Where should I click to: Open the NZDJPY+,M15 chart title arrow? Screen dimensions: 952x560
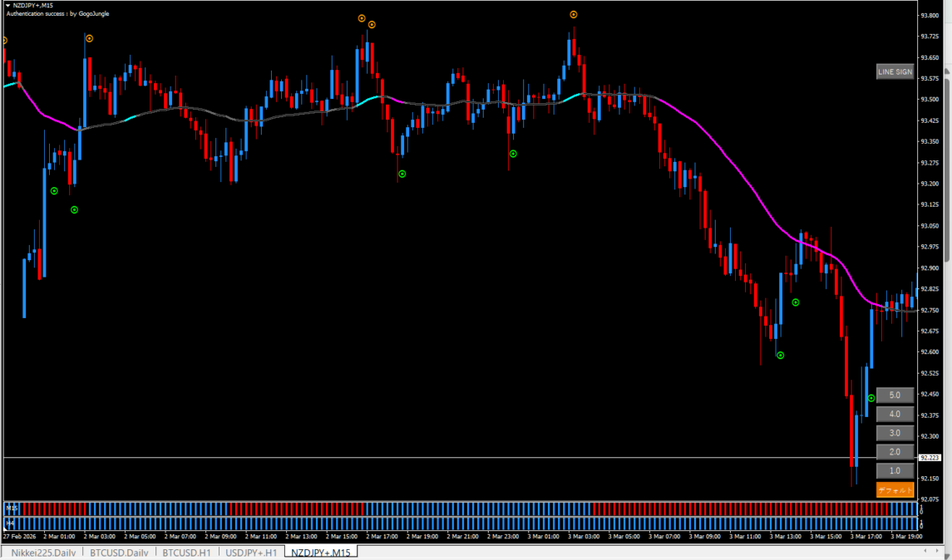8,5
